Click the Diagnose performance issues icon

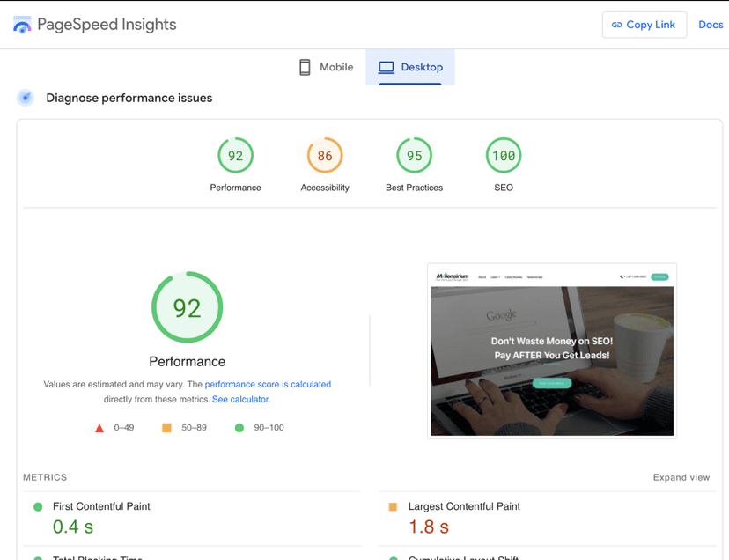26,98
